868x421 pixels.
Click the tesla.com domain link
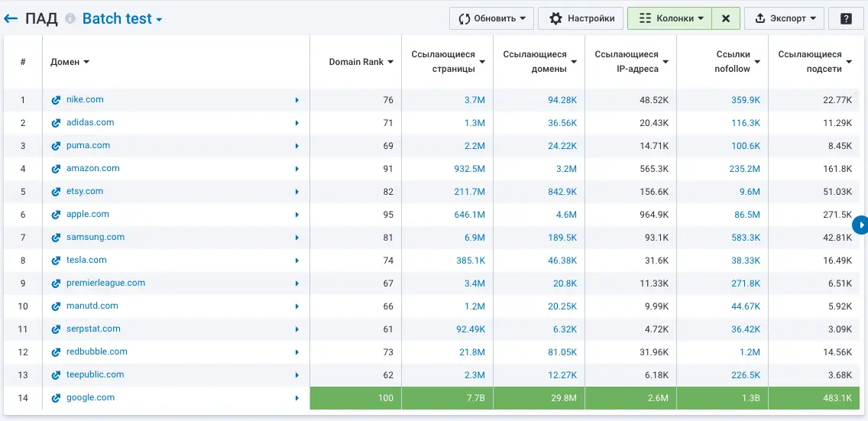coord(86,261)
